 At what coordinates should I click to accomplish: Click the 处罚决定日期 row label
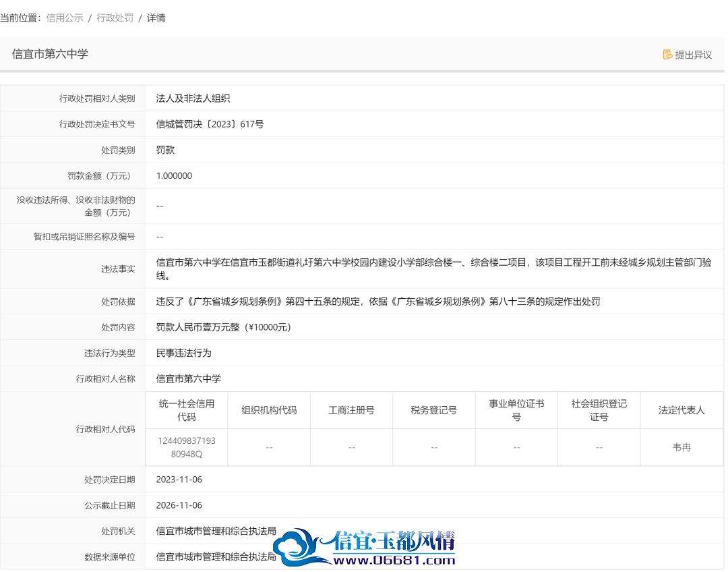pos(110,480)
